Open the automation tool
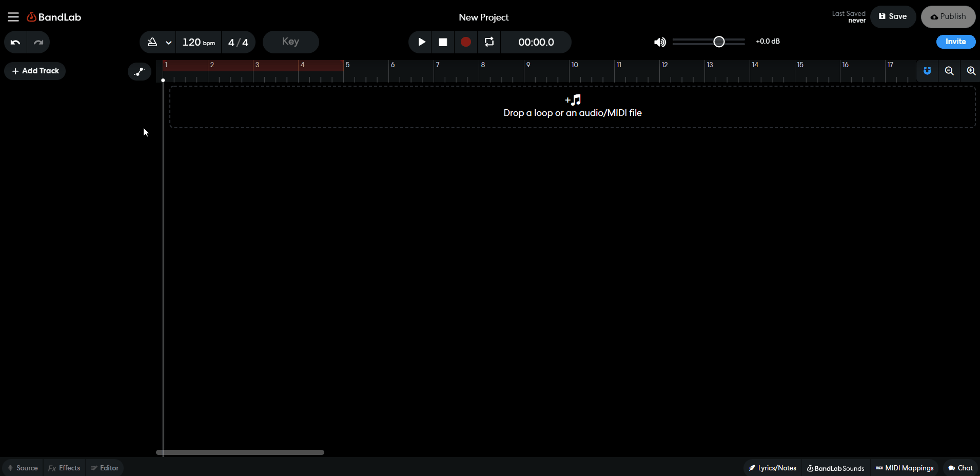The image size is (980, 476). [140, 71]
